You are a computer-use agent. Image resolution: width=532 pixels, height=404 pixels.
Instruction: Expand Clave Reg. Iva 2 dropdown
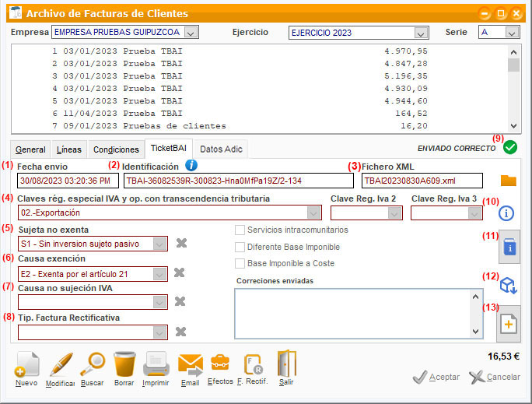(x=394, y=213)
